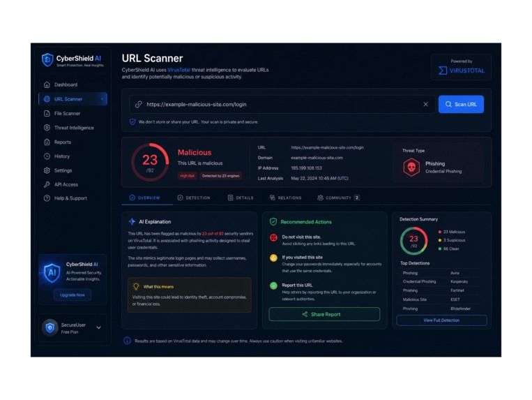Click the green 66 Clean legend dot
Viewport: 532px width, 400px height.
[x=440, y=249]
